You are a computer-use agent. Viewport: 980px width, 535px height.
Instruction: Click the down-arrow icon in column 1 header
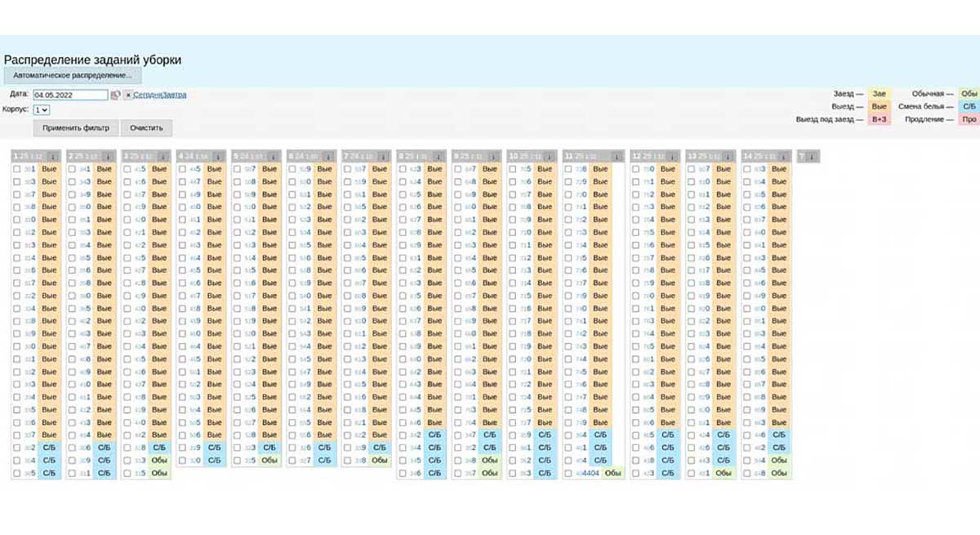click(52, 156)
